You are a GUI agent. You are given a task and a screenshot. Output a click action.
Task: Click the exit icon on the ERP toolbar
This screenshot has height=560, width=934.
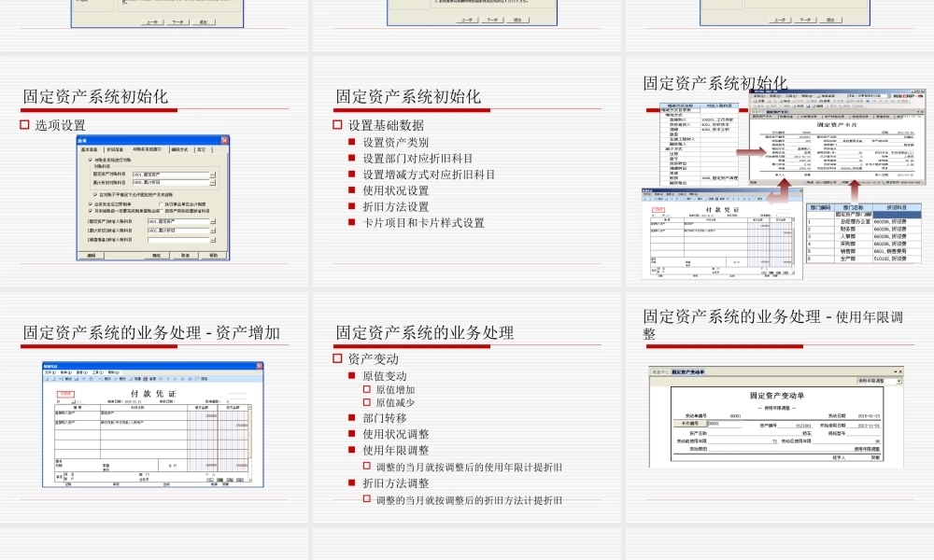click(904, 102)
